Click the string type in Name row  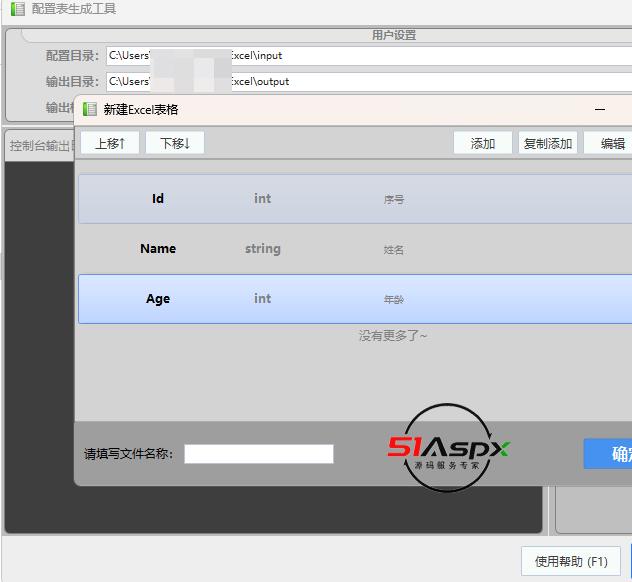(263, 249)
